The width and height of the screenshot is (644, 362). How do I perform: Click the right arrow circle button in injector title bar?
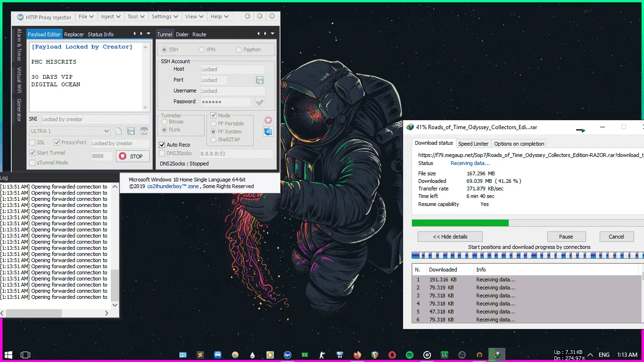pos(272,16)
